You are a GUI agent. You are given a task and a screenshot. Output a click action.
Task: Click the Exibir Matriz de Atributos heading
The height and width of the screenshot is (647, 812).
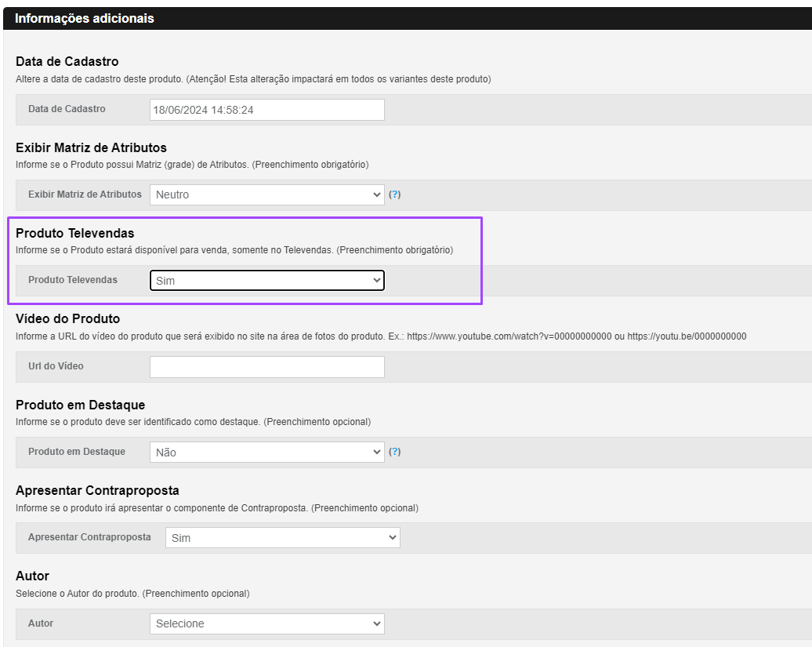(91, 147)
